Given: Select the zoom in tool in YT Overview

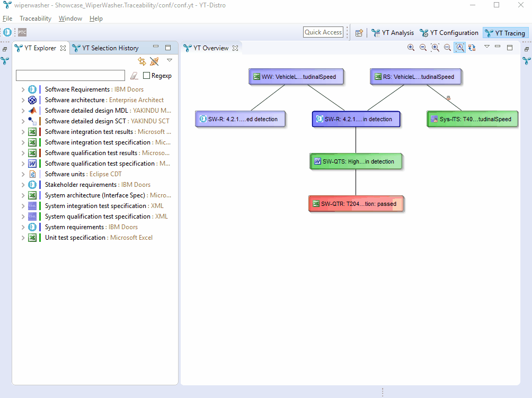Looking at the screenshot, I should click(411, 47).
